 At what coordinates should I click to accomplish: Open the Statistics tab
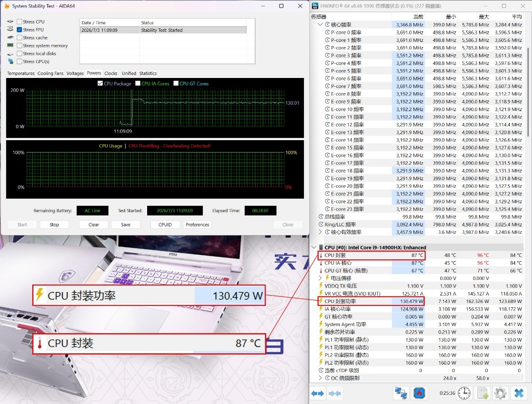[148, 73]
